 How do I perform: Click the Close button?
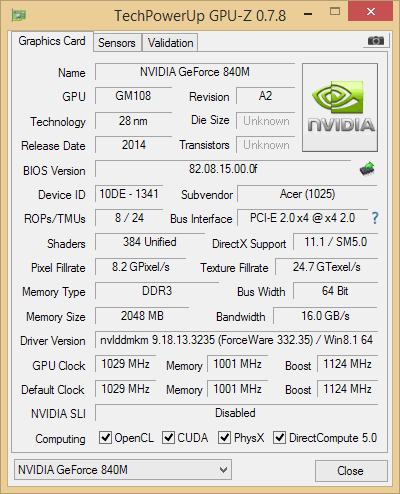pyautogui.click(x=351, y=471)
